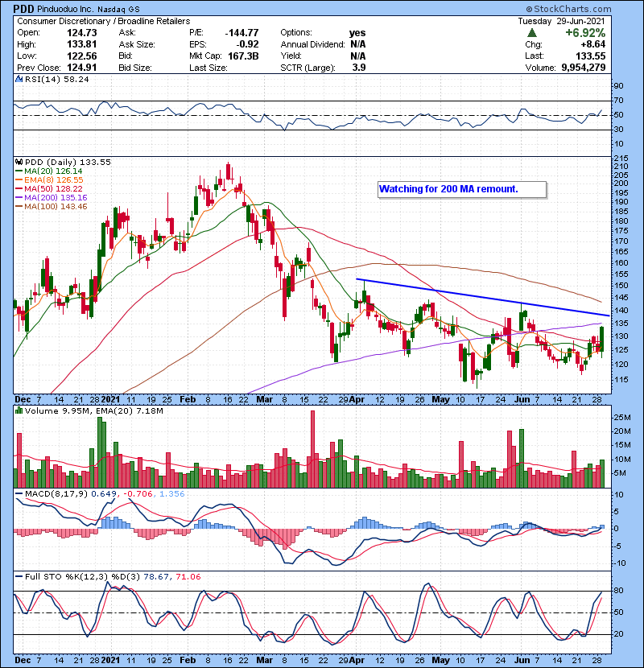Viewport: 644px width, 668px height.
Task: Click the Open value 124.73
Action: [x=82, y=33]
